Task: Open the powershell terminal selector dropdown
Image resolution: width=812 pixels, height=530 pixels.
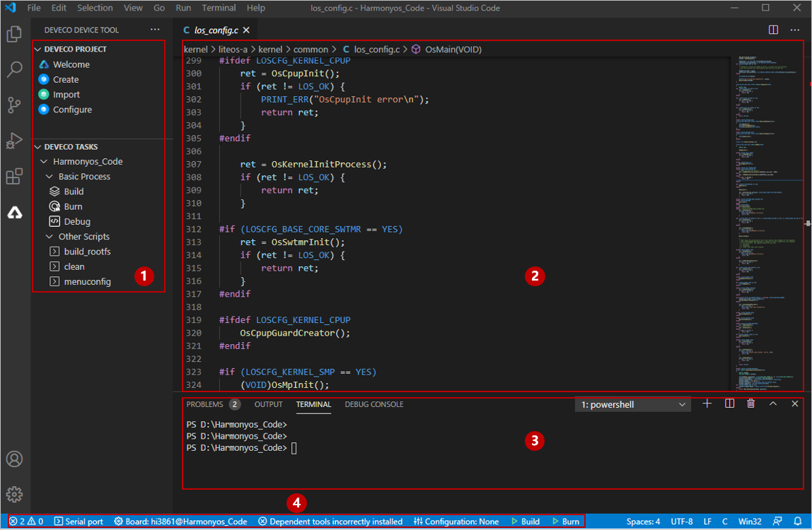Action: (633, 405)
